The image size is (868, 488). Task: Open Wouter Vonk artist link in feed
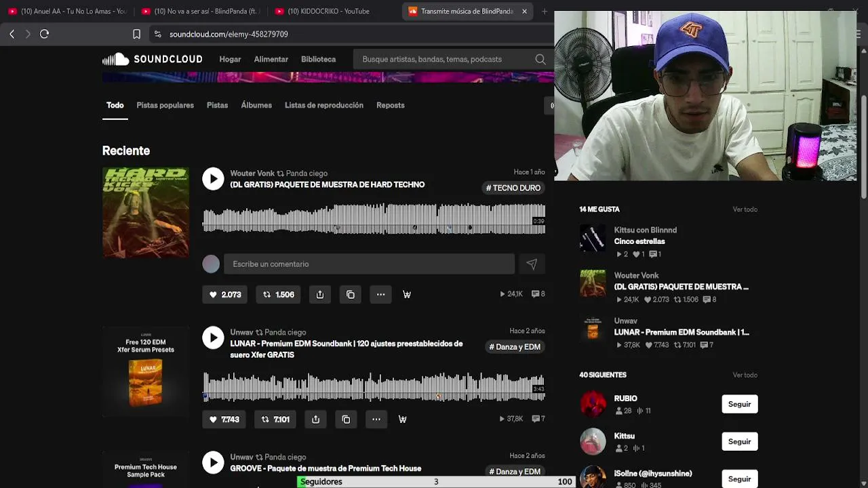[252, 174]
